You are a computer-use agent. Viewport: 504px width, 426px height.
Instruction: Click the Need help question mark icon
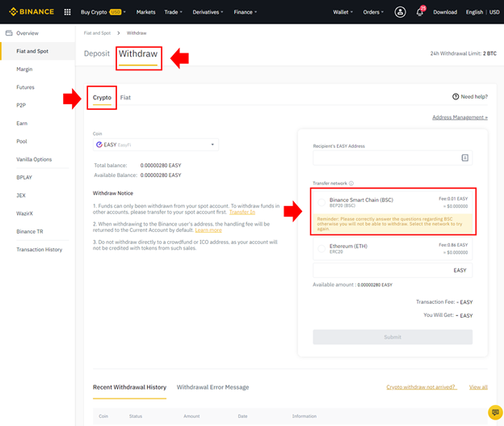456,96
